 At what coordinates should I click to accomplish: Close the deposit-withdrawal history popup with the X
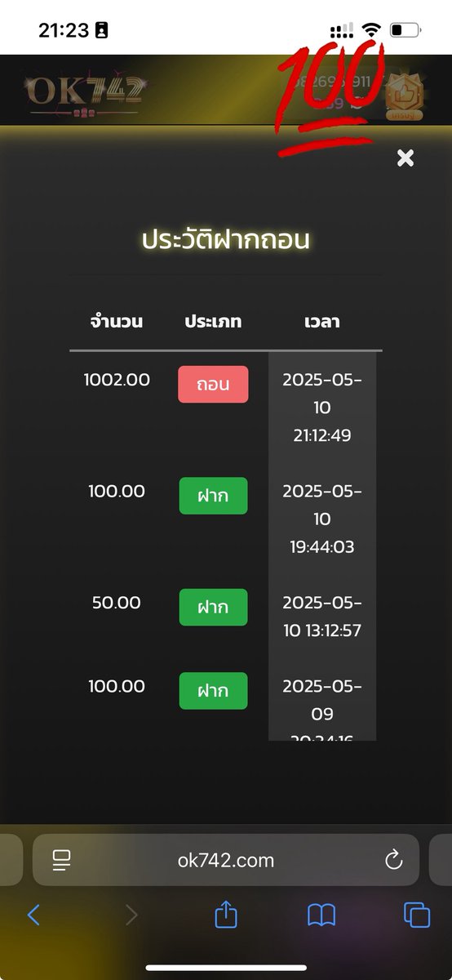tap(405, 158)
